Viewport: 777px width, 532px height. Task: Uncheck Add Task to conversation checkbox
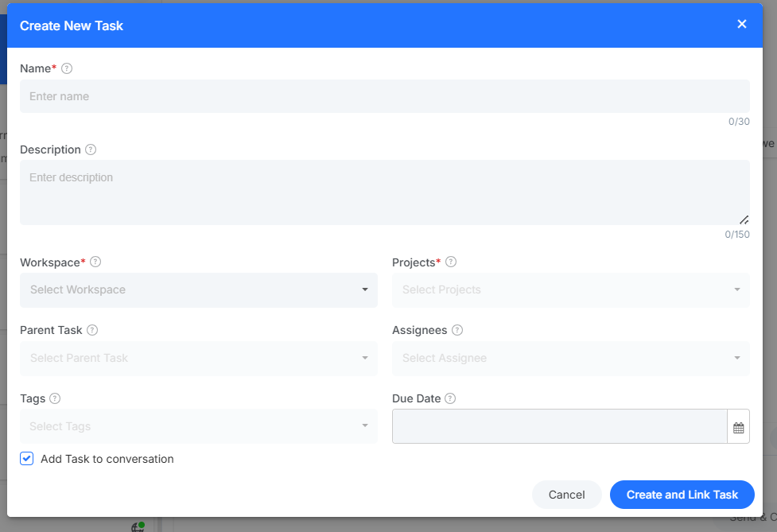(x=27, y=459)
